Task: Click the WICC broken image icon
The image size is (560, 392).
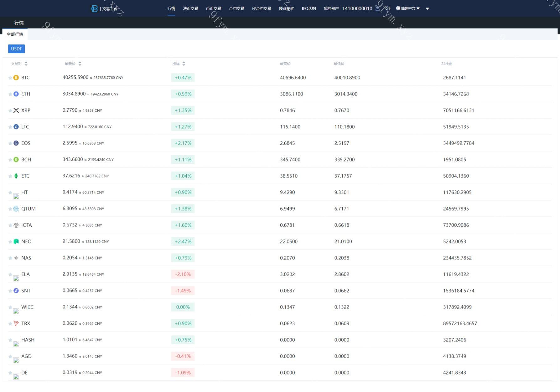Action: [x=16, y=311]
